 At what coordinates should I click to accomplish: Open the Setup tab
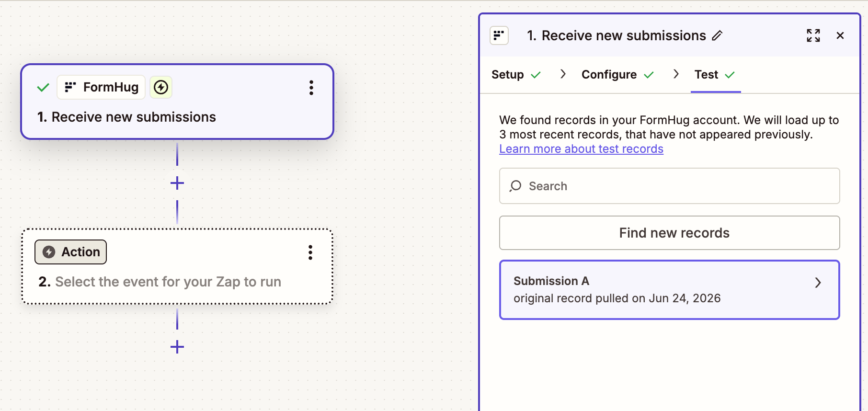click(516, 75)
